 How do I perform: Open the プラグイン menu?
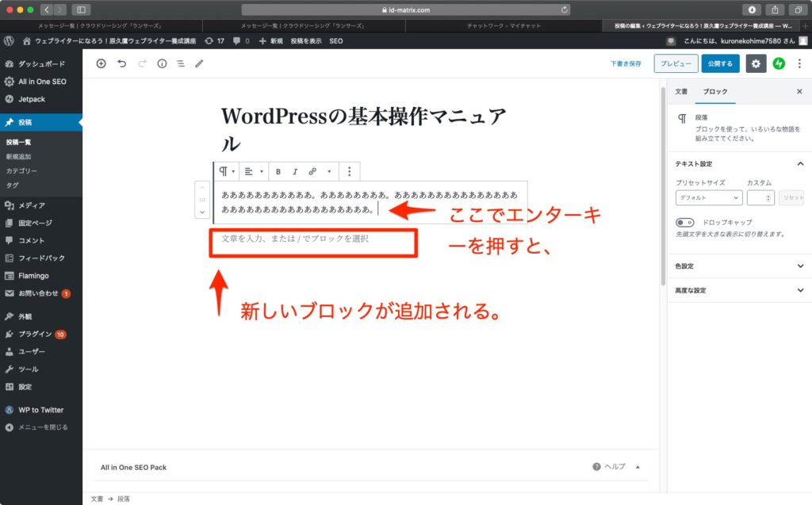coord(41,334)
